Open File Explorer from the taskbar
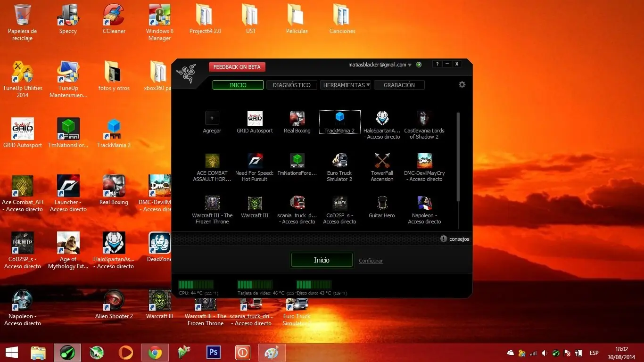Viewport: 644px width, 362px height. pos(38,353)
